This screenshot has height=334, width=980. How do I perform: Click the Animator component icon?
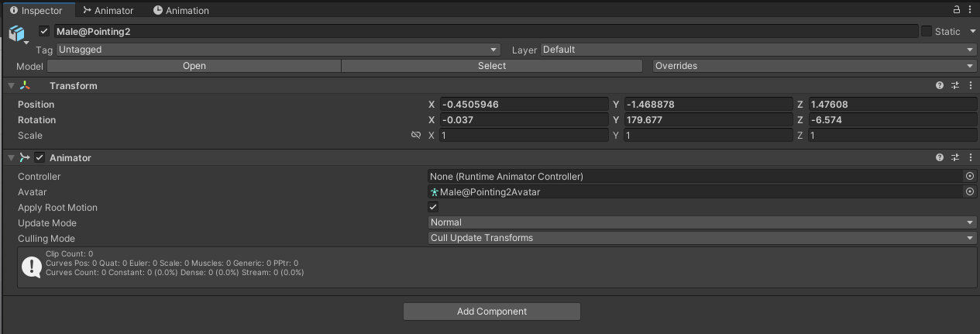(x=26, y=157)
